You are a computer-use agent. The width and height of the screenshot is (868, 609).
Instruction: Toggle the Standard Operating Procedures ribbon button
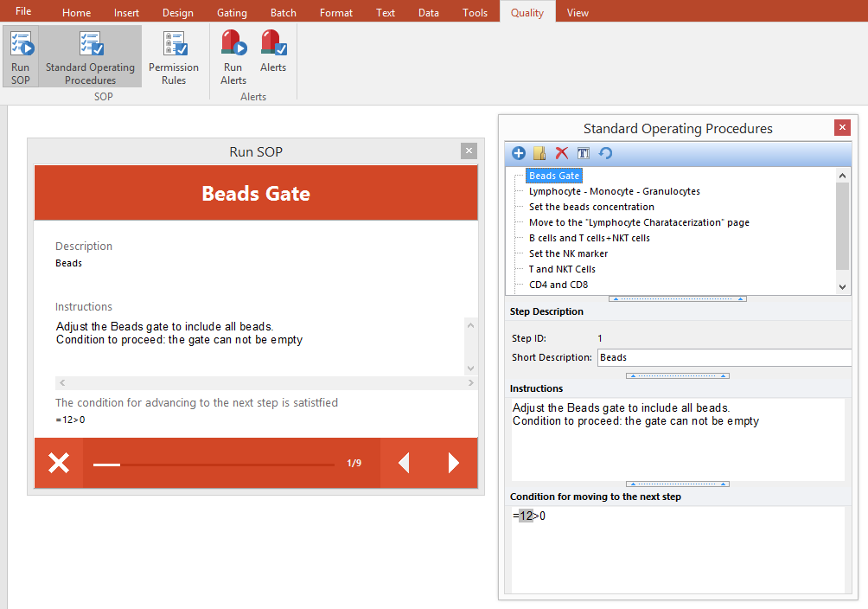tap(90, 56)
